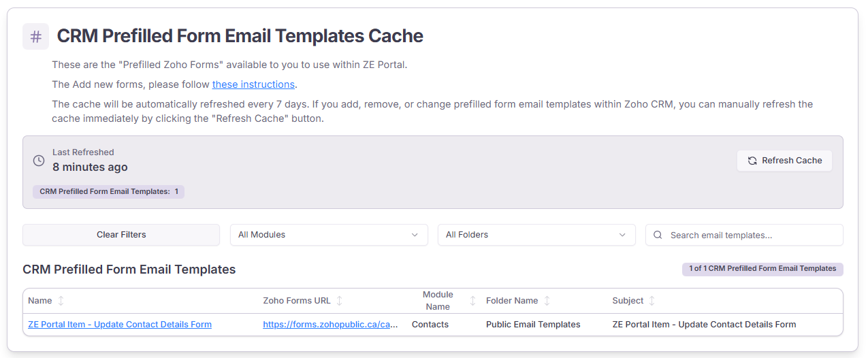Open the 'these instructions' link

point(253,84)
